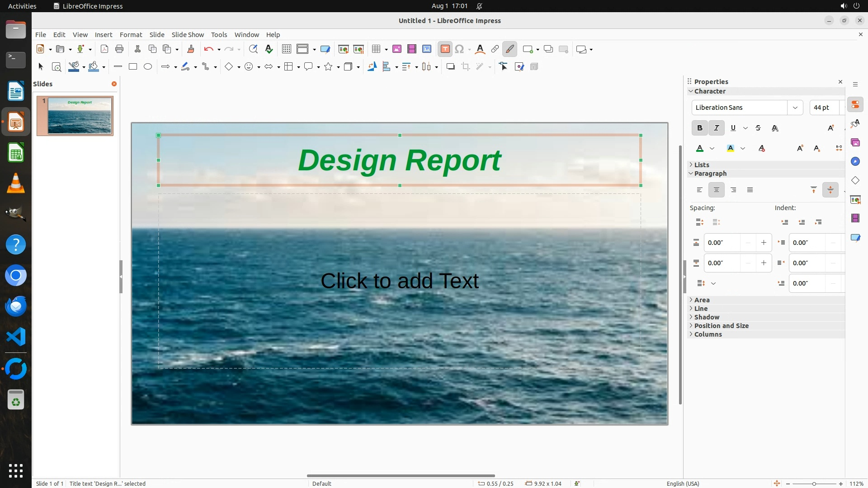Viewport: 868px width, 488px height.
Task: Select the Rectangle drawing tool
Action: 133,67
